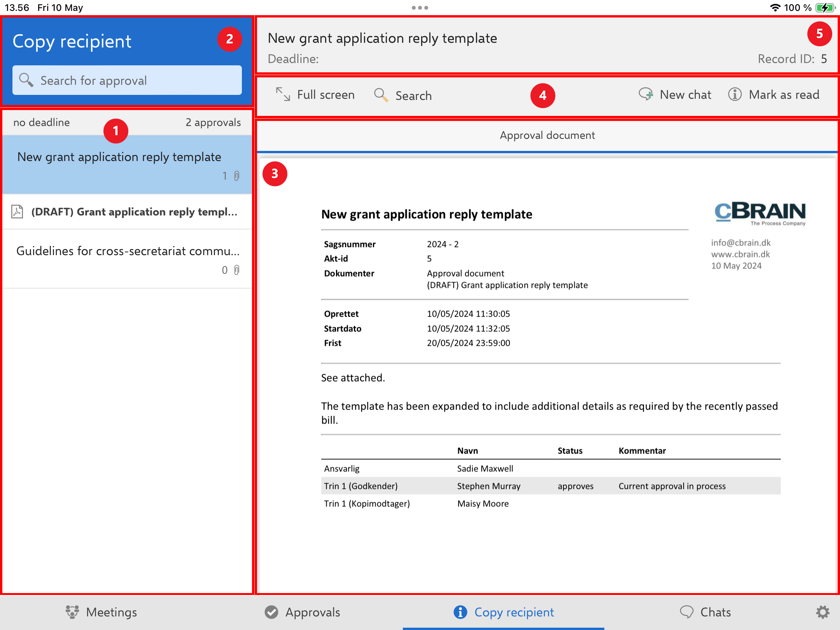This screenshot has width=840, height=630.
Task: Click the magnifier Search icon in toolbar
Action: pyautogui.click(x=381, y=95)
